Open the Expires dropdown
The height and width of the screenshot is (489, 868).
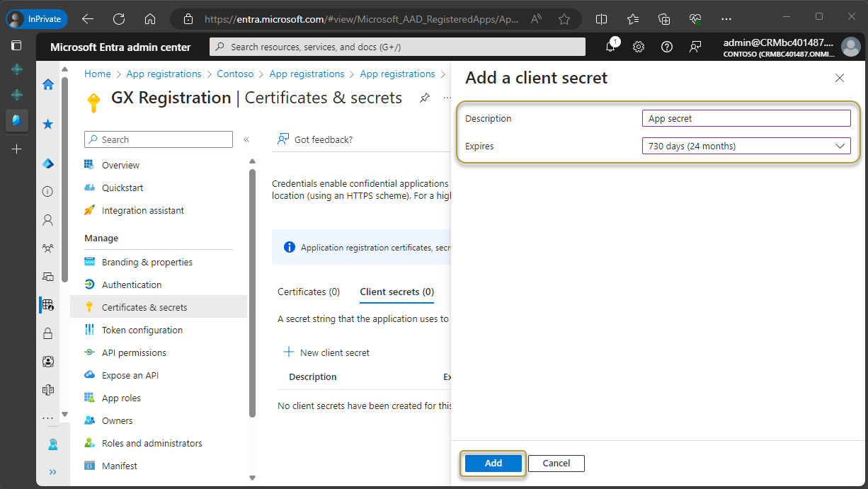click(746, 146)
